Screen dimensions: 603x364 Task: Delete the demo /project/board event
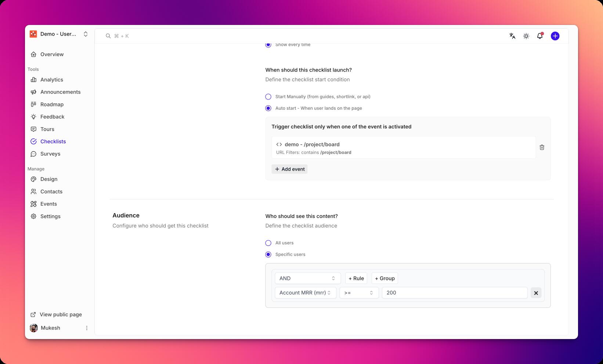[x=542, y=148]
